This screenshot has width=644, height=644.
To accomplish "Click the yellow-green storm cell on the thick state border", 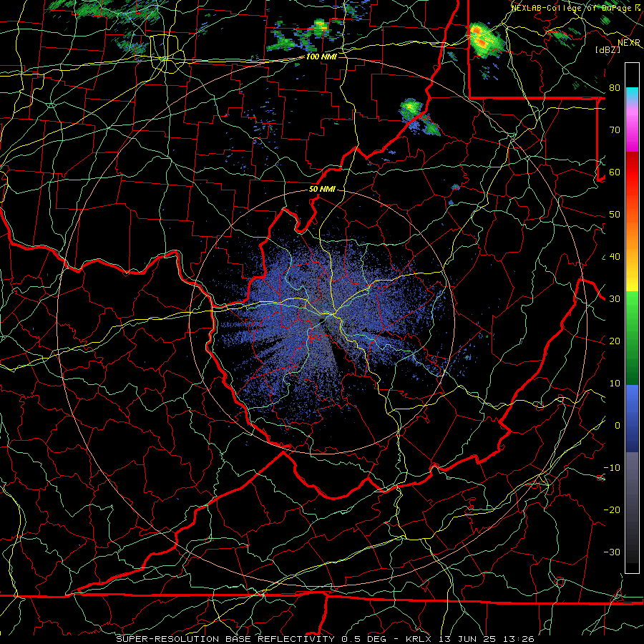I will [x=412, y=109].
